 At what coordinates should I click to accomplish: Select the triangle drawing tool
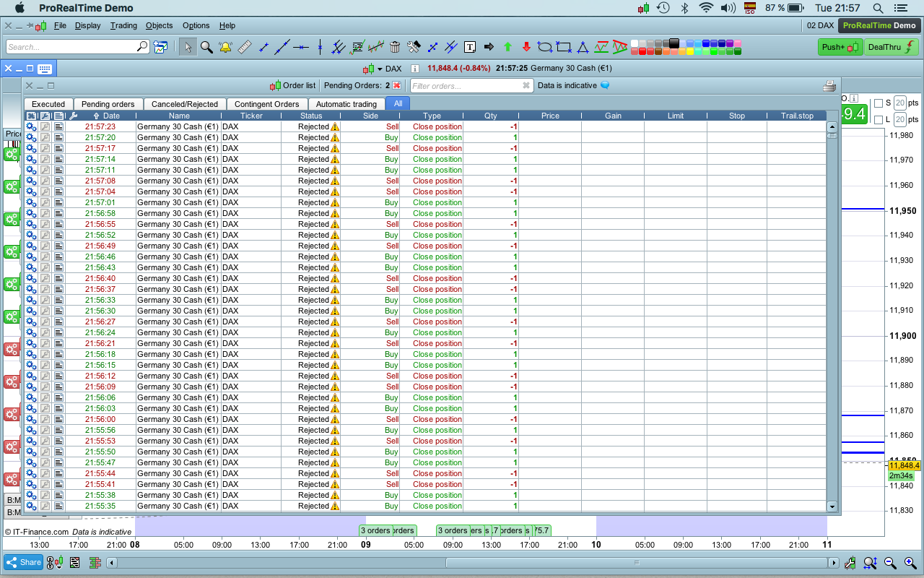(583, 47)
